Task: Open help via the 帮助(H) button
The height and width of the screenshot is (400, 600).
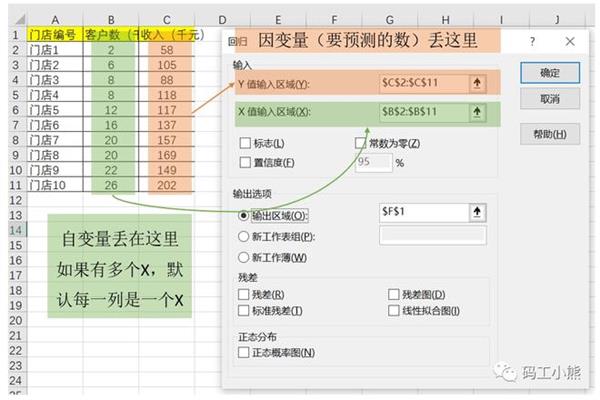Action: 550,134
